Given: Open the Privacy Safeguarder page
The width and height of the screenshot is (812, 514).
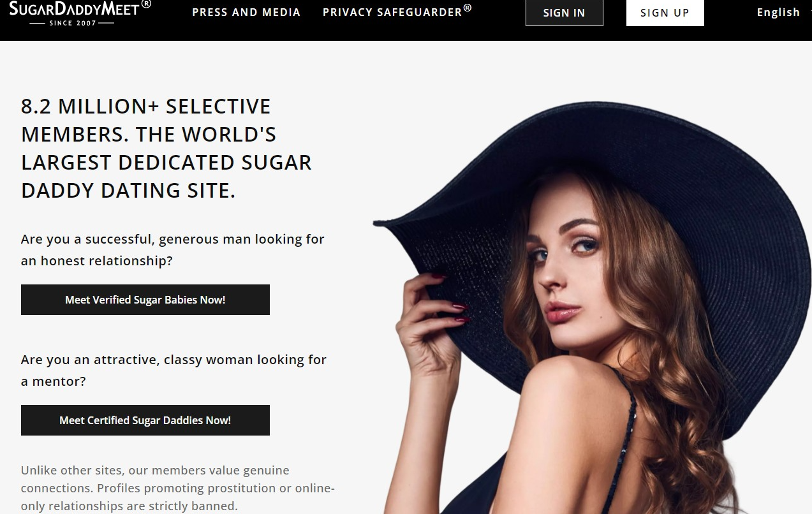Looking at the screenshot, I should [397, 11].
